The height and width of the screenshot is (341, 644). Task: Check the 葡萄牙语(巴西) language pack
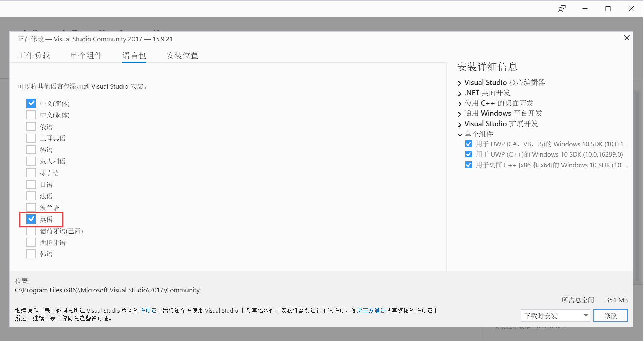[x=31, y=231]
